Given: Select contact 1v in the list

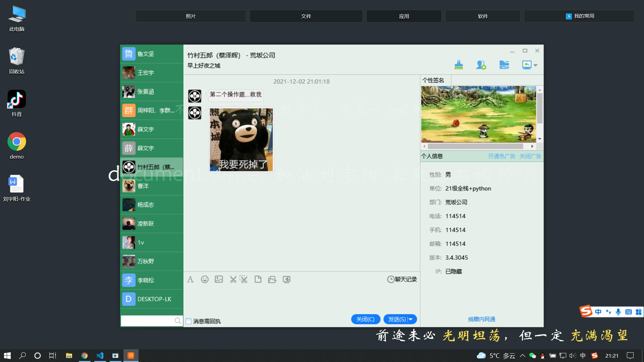Looking at the screenshot, I should pyautogui.click(x=152, y=242).
